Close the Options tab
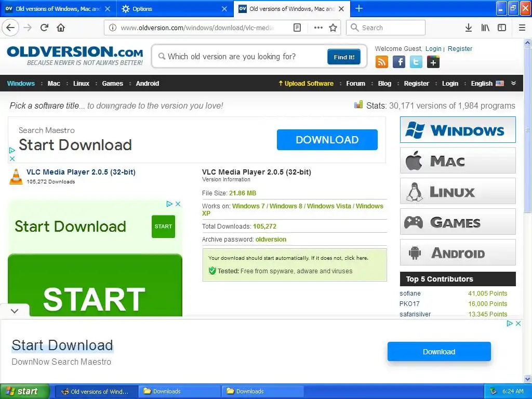The height and width of the screenshot is (399, 532). click(224, 9)
